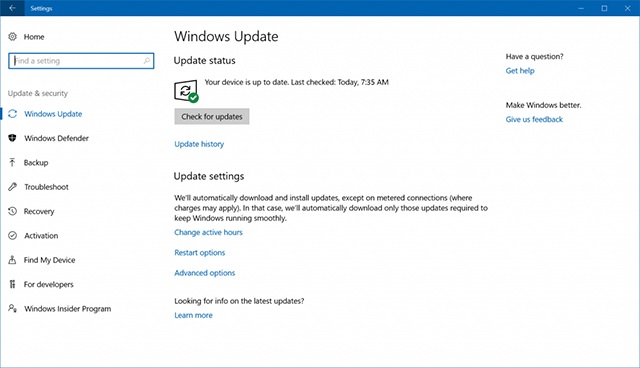Click 'Looking for info on the latest updates?'

coord(239,301)
